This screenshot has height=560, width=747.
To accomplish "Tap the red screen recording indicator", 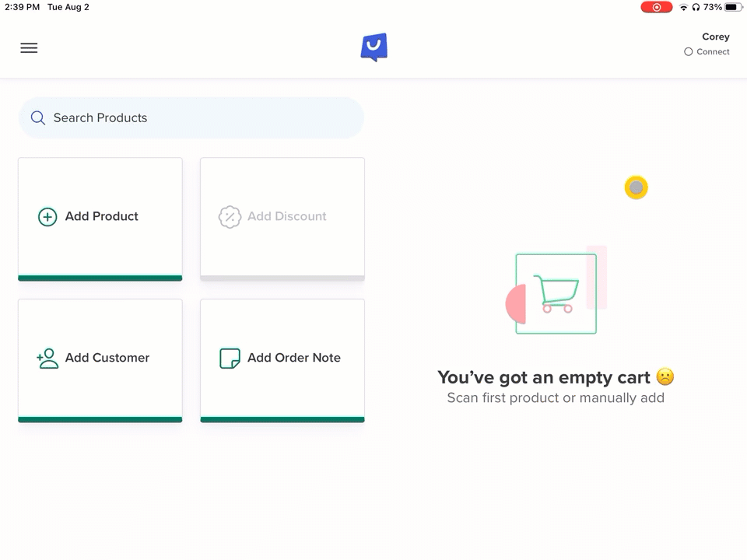I will pyautogui.click(x=657, y=7).
